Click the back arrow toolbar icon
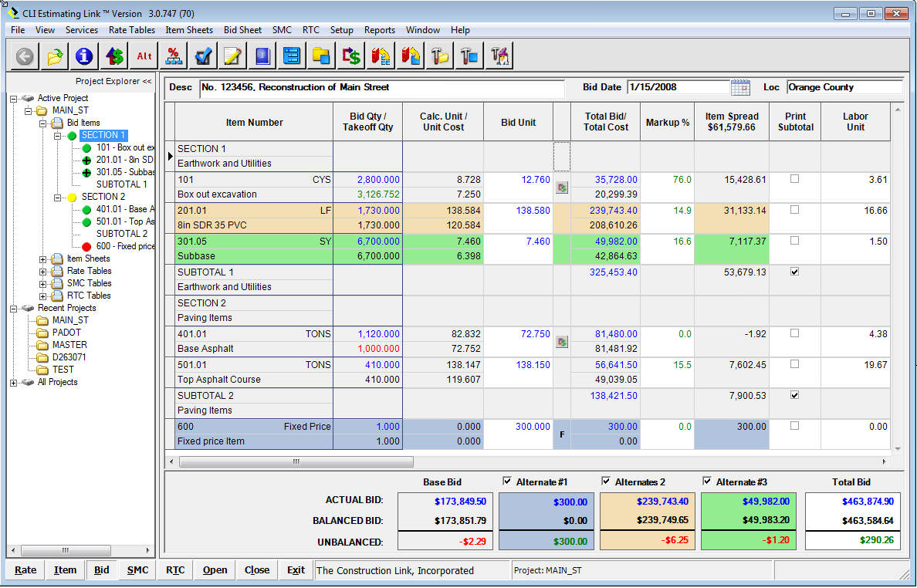Image resolution: width=917 pixels, height=588 pixels. pyautogui.click(x=25, y=56)
